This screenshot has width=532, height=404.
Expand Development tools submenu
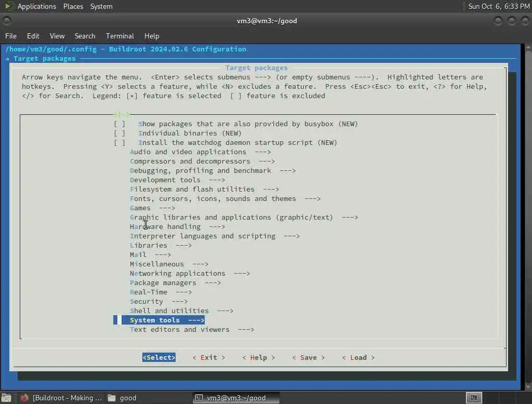pos(178,180)
